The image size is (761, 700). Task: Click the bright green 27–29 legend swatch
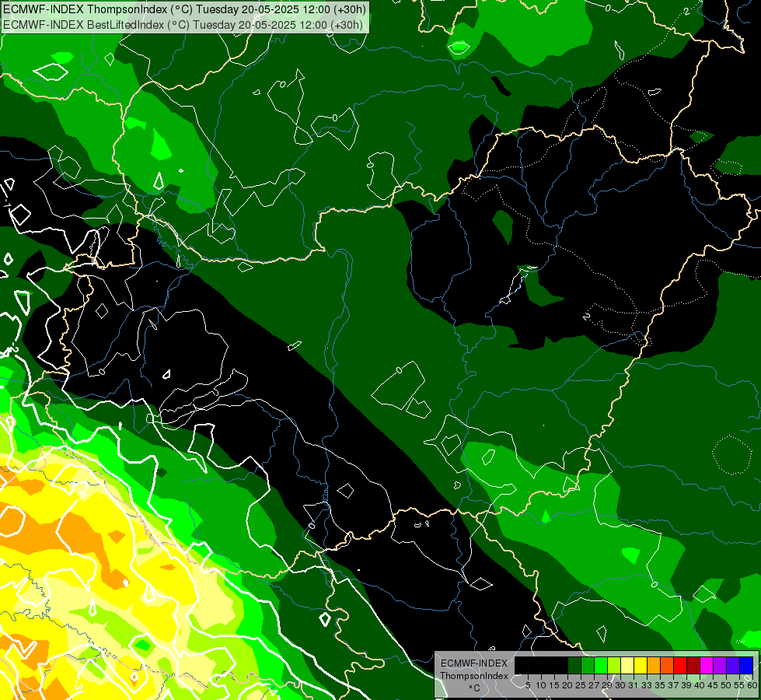pyautogui.click(x=601, y=665)
